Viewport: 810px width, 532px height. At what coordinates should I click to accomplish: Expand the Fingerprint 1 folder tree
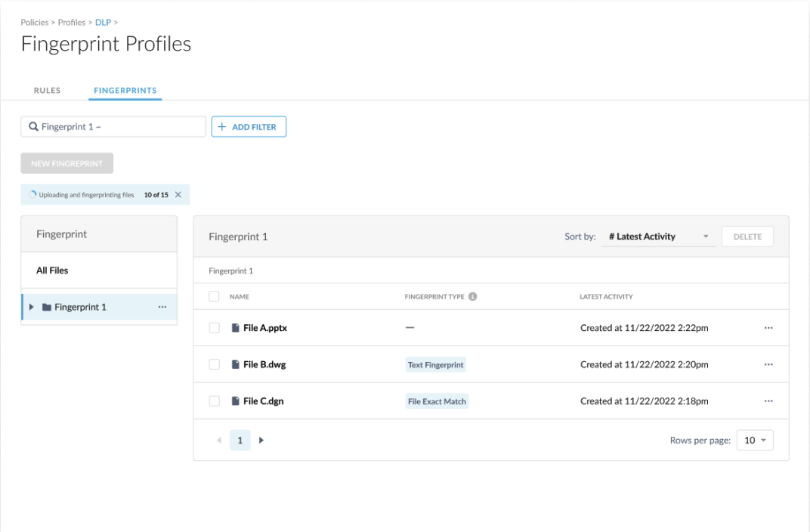coord(31,308)
